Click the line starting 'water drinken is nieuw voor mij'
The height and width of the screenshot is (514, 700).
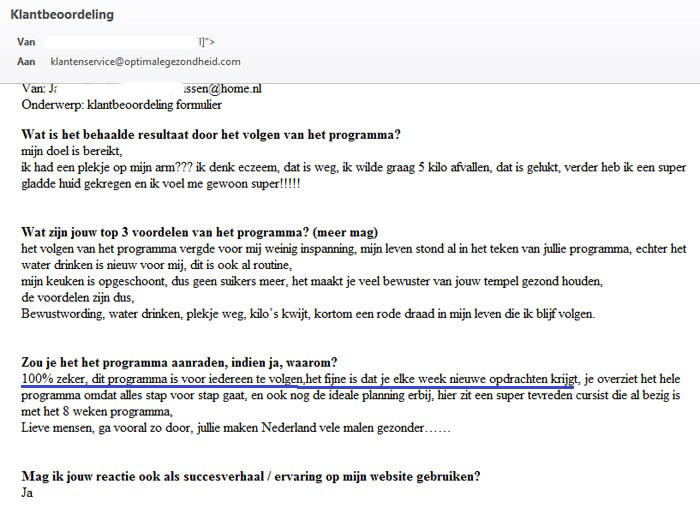click(157, 265)
